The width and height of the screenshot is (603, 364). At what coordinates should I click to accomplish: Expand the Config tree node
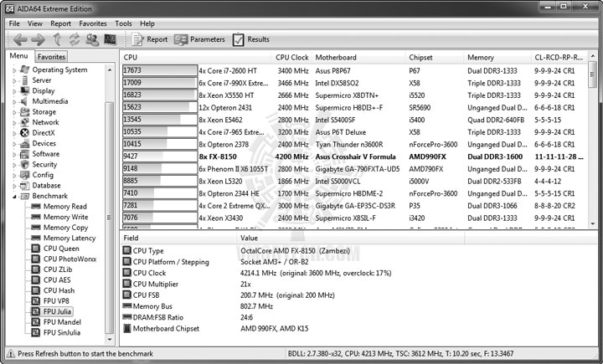(14, 176)
